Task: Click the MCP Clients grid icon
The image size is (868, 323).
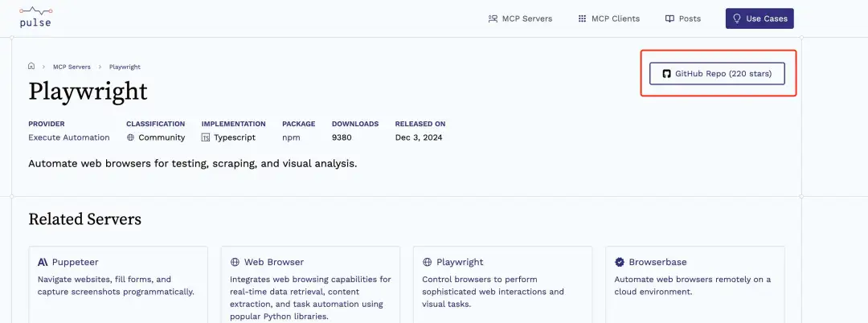Action: tap(582, 18)
